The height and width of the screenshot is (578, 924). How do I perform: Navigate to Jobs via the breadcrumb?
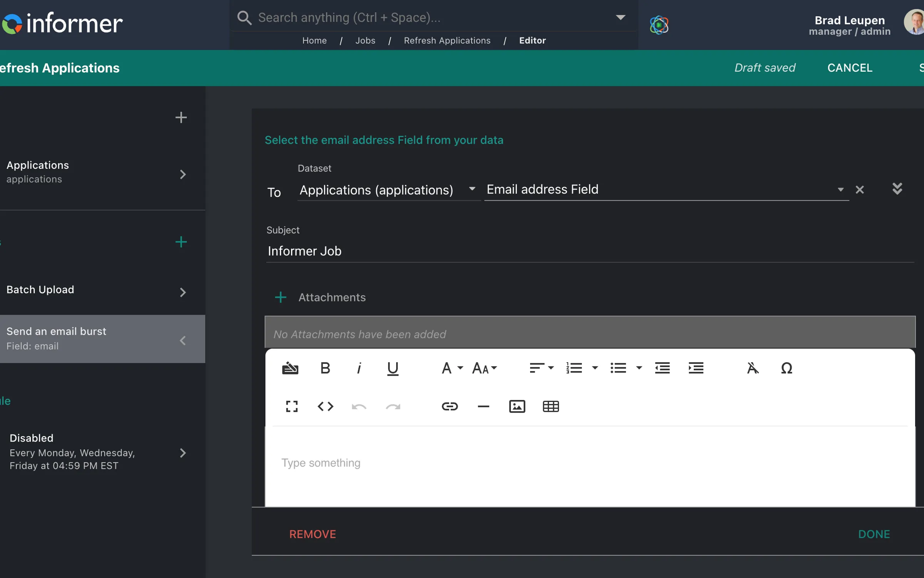[365, 40]
